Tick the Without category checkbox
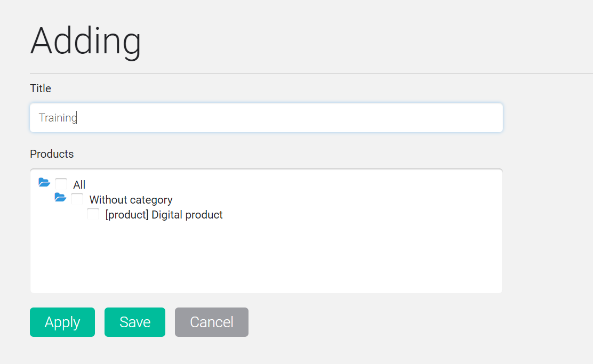Viewport: 593px width, 364px height. [x=77, y=199]
